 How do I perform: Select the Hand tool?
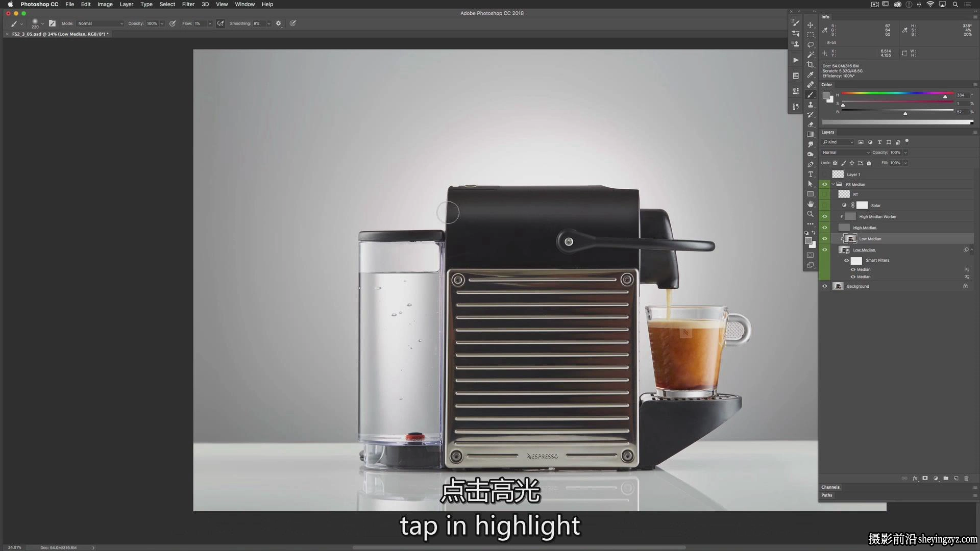(x=810, y=204)
